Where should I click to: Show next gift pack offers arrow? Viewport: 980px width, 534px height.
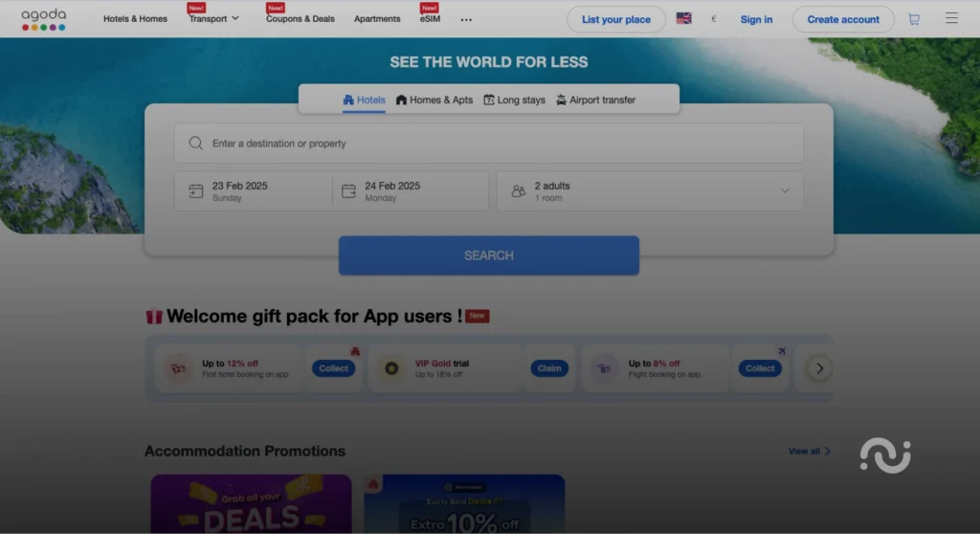click(x=819, y=368)
